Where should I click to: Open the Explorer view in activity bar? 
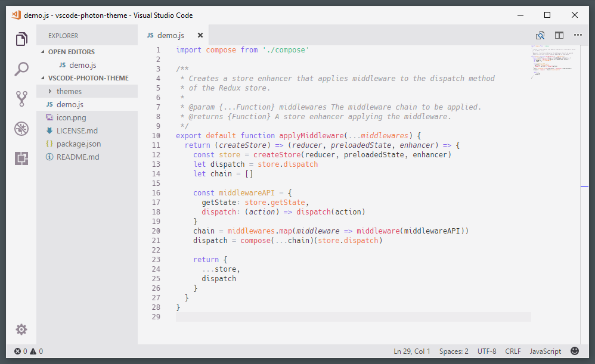tap(21, 39)
